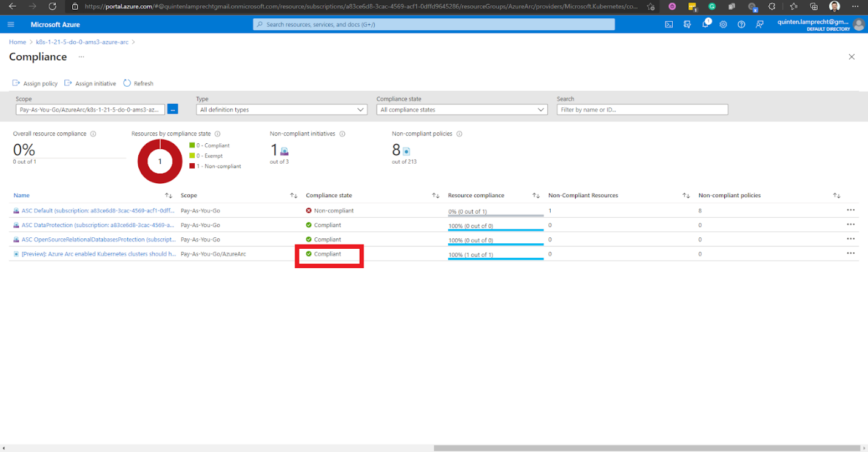Click the red compliance donut chart
Viewport: 868px width, 452px height.
[160, 161]
